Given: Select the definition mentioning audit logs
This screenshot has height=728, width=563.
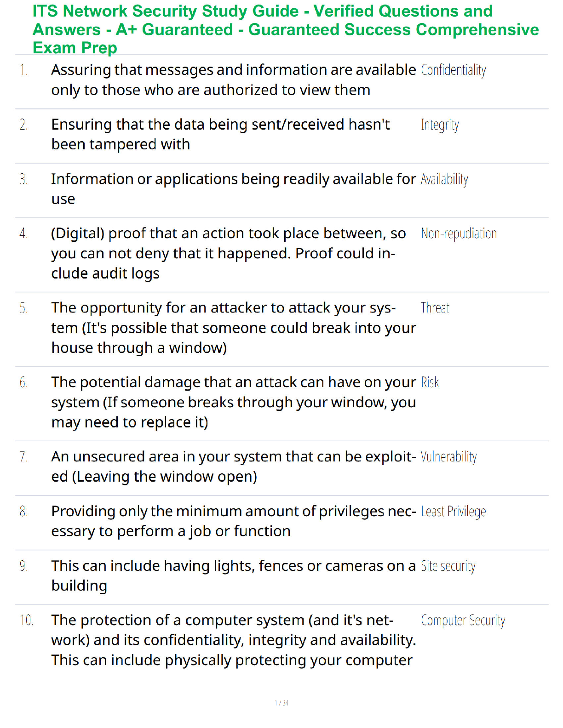Looking at the screenshot, I should point(229,253).
